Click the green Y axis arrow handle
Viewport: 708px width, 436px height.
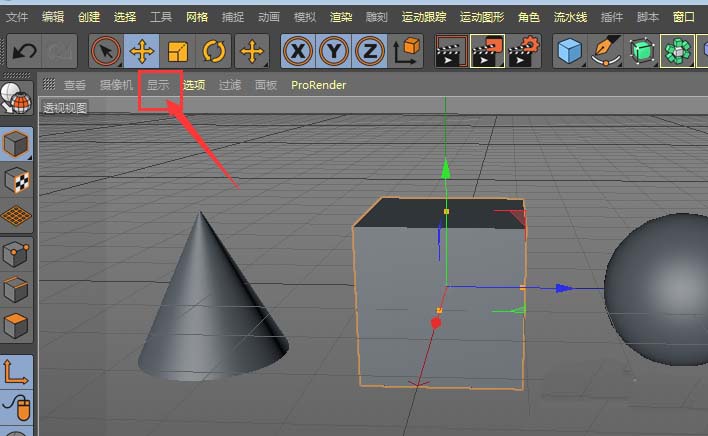(446, 169)
